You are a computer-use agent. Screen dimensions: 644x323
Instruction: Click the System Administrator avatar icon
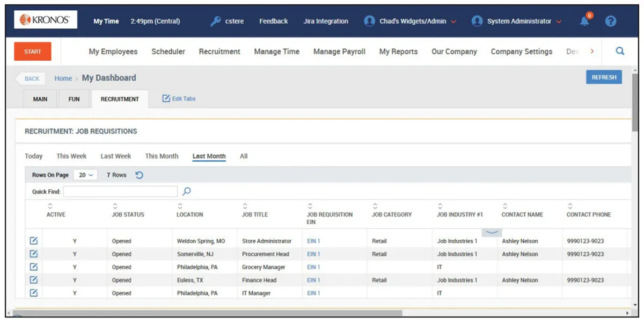[x=477, y=21]
